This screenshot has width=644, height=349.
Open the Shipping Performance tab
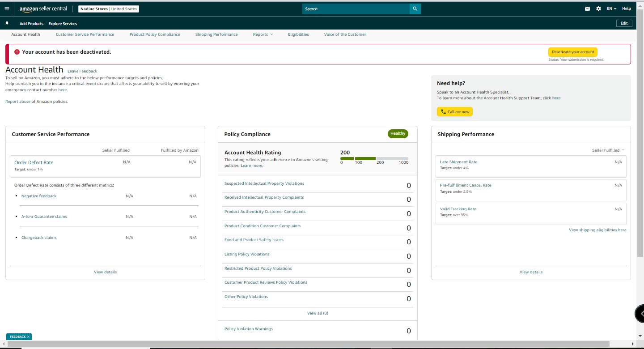point(216,34)
